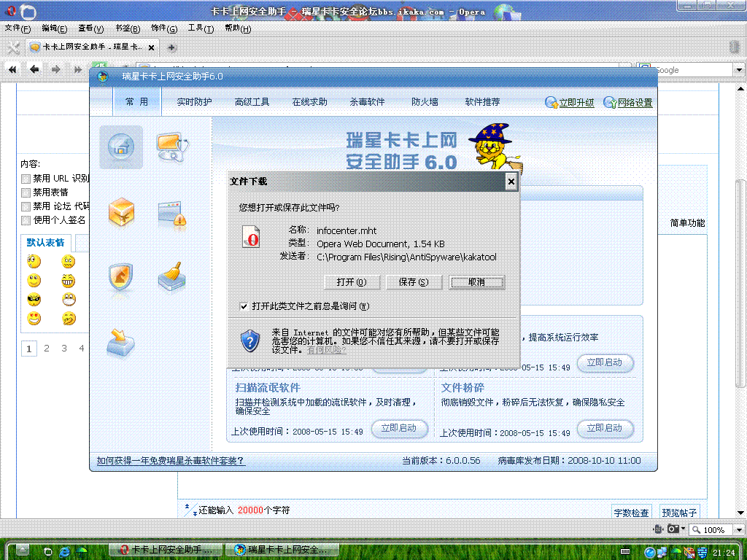The width and height of the screenshot is (747, 560).
Task: Click 有何风险? link
Action: 326,350
